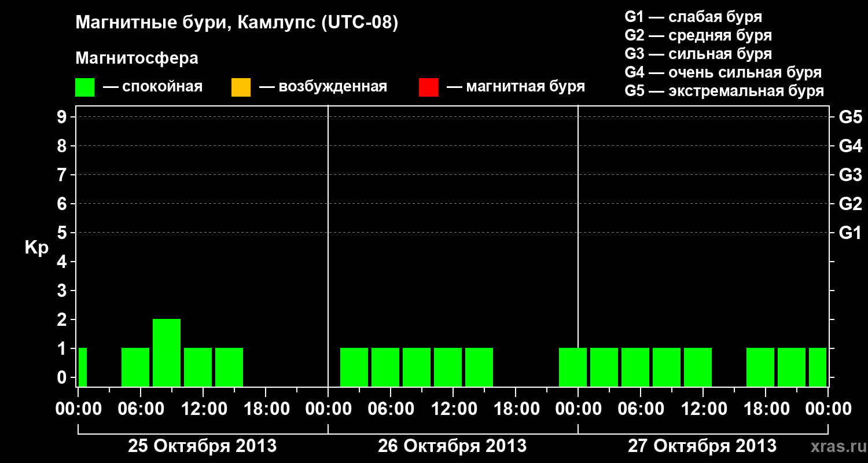The width and height of the screenshot is (868, 463).
Task: Click the 'G5 — экстремальная буря' legend line
Action: (x=724, y=91)
